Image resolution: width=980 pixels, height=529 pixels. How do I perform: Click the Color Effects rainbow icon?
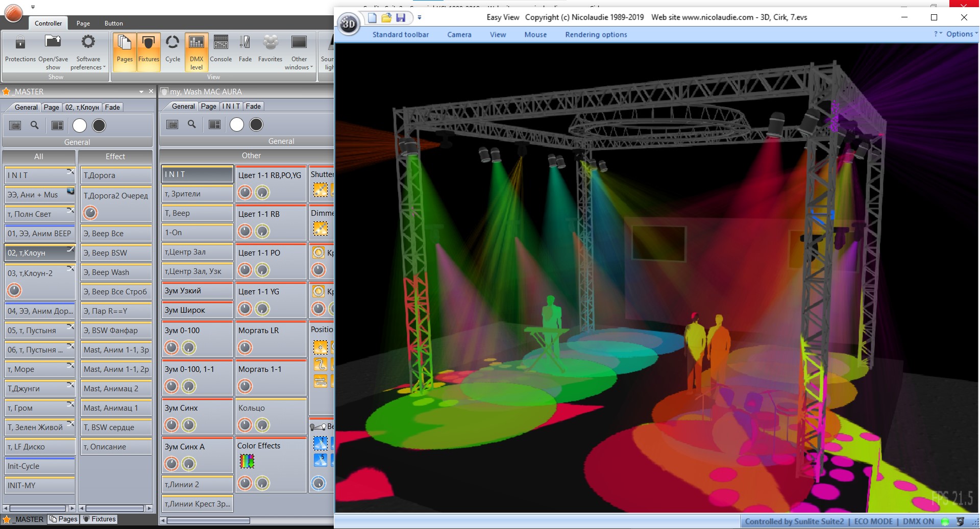coord(247,461)
